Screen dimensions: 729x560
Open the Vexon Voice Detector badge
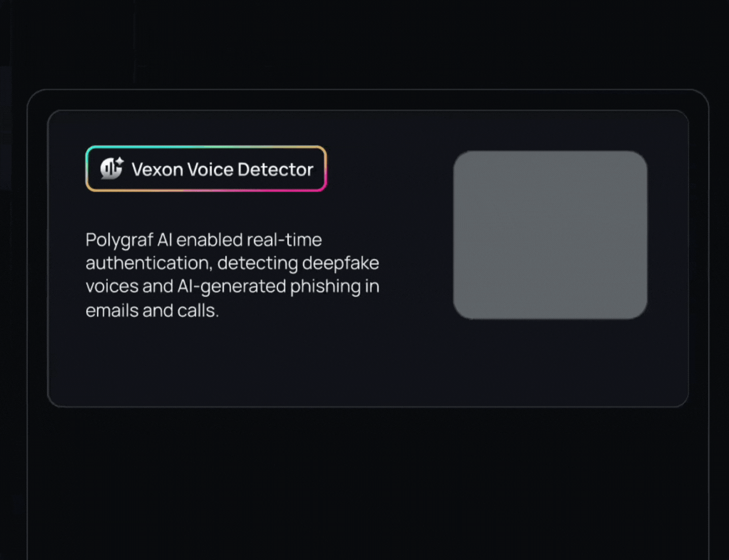tap(206, 169)
